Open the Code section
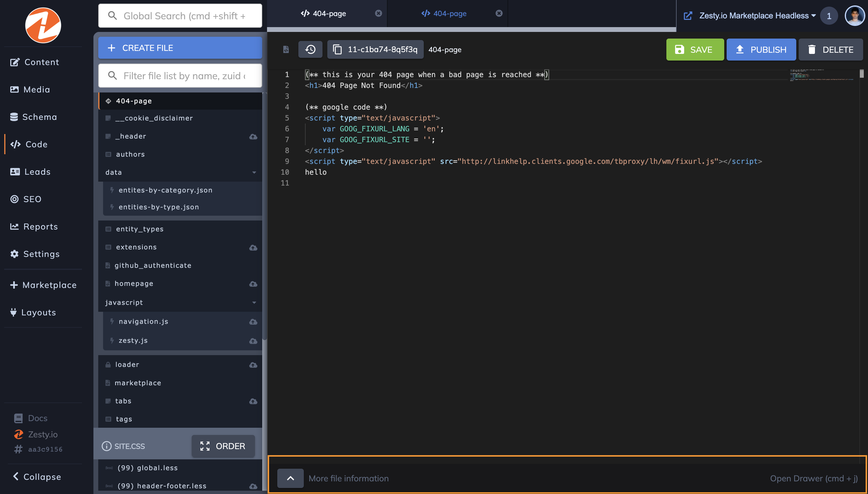The width and height of the screenshot is (868, 494). click(29, 145)
